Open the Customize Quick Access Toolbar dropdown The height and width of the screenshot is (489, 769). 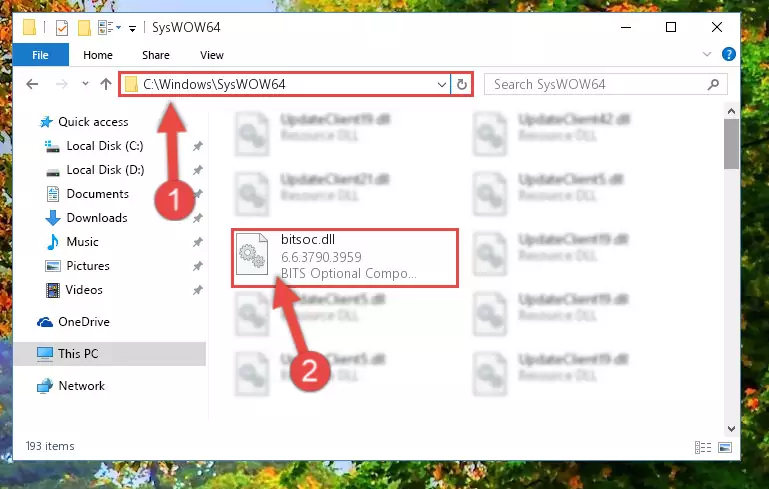[132, 28]
